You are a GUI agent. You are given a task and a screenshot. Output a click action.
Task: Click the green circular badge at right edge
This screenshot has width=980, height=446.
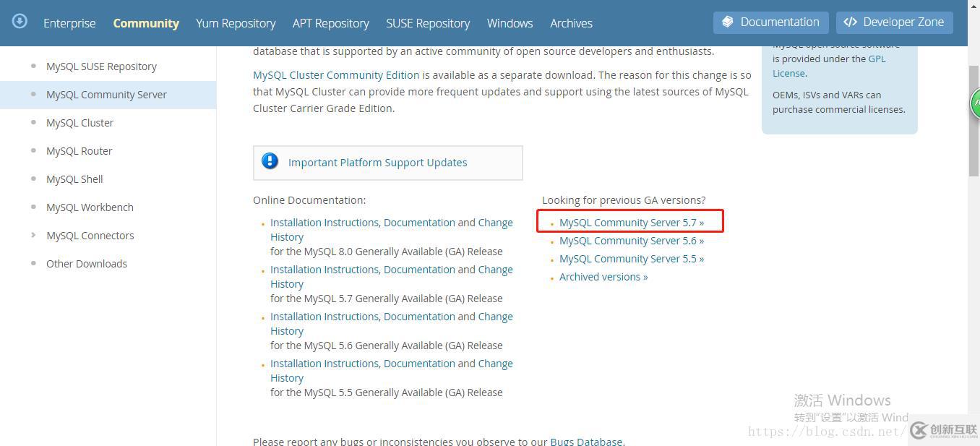(x=974, y=103)
